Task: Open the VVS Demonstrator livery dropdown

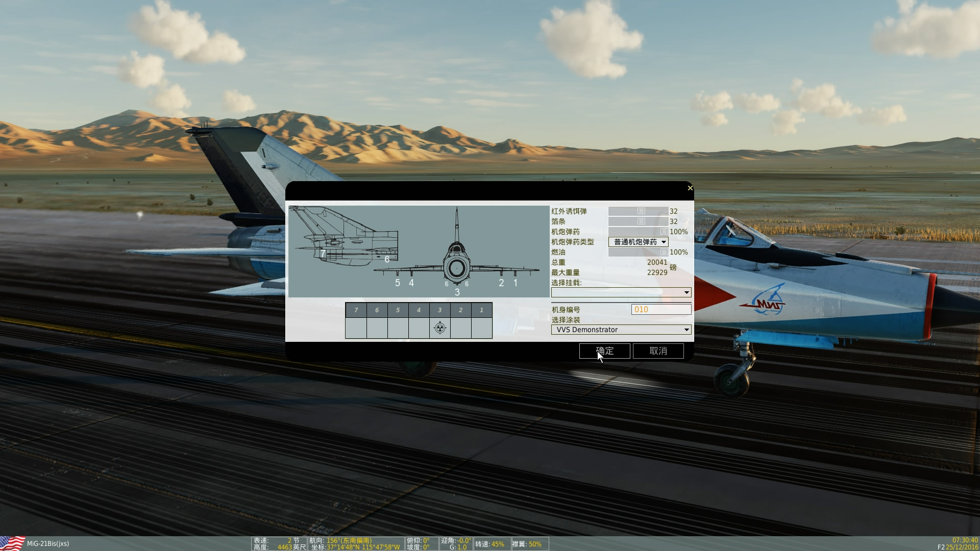Action: 621,330
